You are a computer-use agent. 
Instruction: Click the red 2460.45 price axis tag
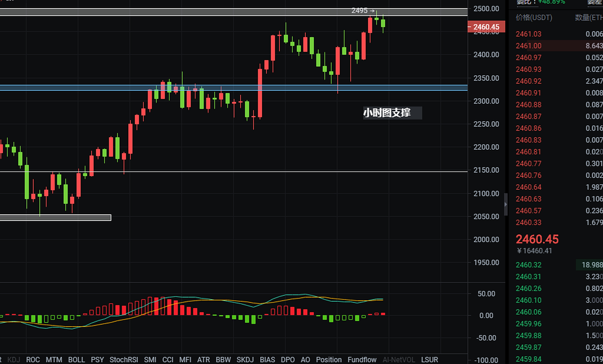[x=486, y=27]
